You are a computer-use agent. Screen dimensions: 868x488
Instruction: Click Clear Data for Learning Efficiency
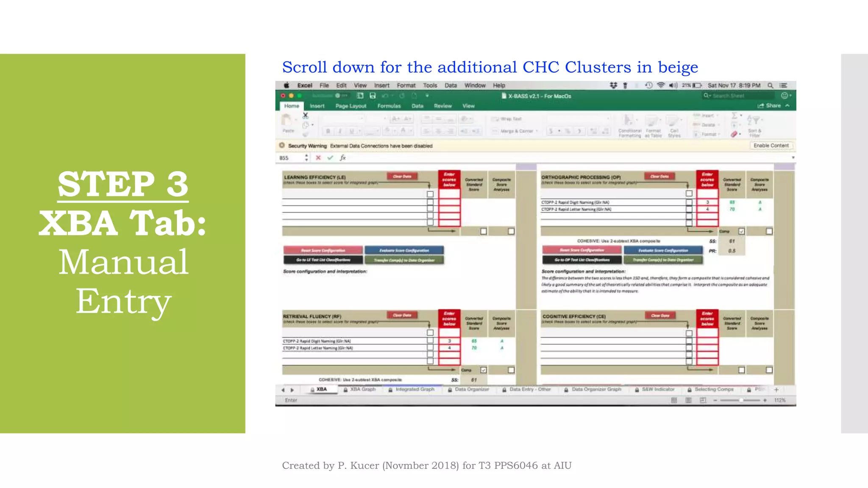402,176
